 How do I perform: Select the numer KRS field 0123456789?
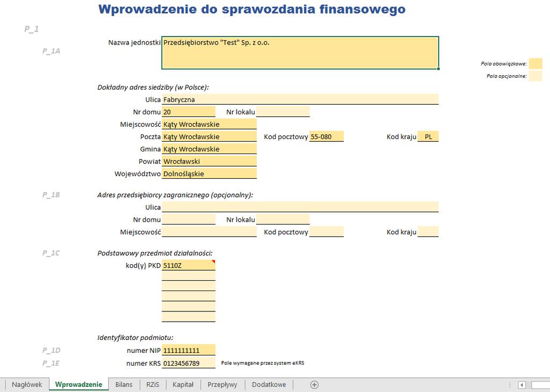(189, 363)
